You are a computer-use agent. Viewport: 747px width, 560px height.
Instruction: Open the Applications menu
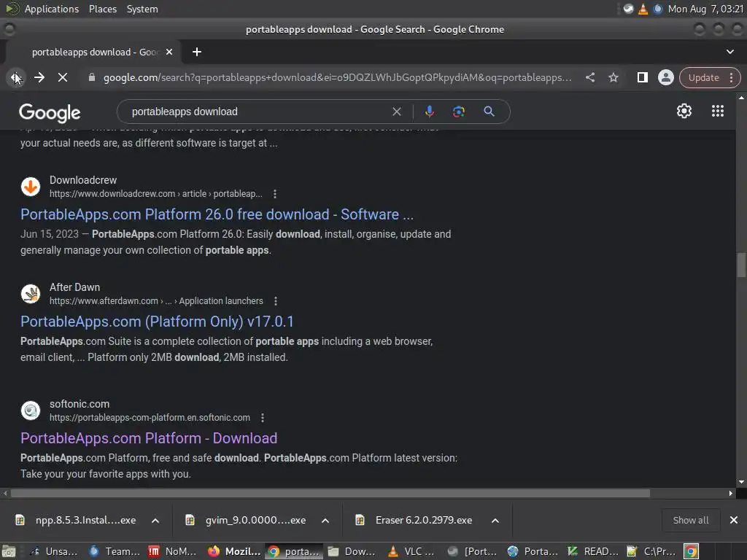[52, 9]
